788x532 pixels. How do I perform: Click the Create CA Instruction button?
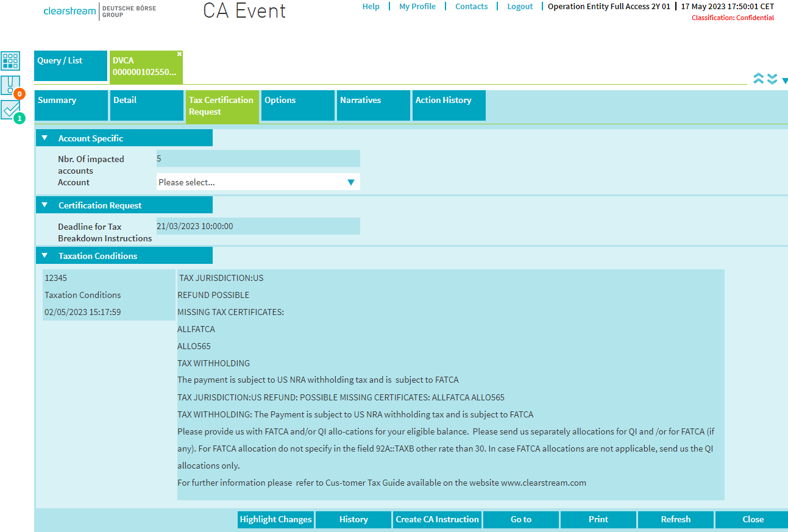437,520
